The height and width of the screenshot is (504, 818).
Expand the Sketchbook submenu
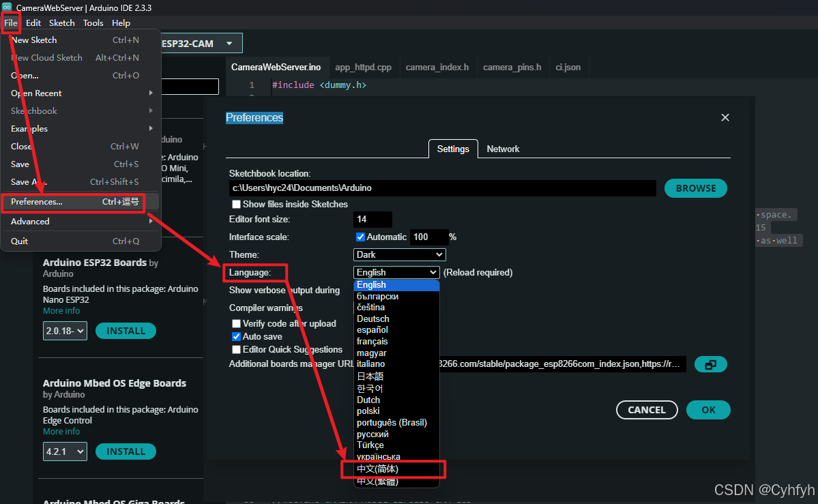point(81,110)
